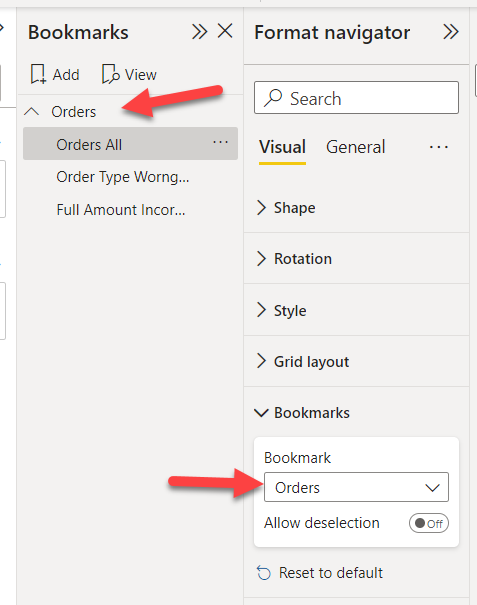Open more options for Orders All bookmark
Image resolution: width=477 pixels, height=605 pixels.
tap(220, 142)
